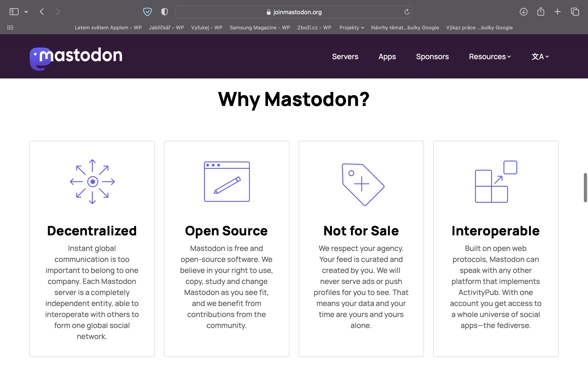Click the Mastodon logo

click(76, 58)
